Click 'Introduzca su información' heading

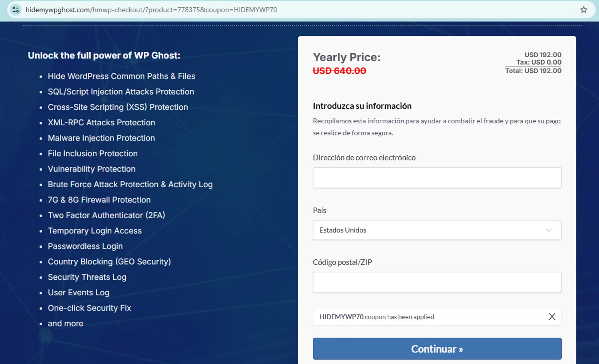point(362,106)
